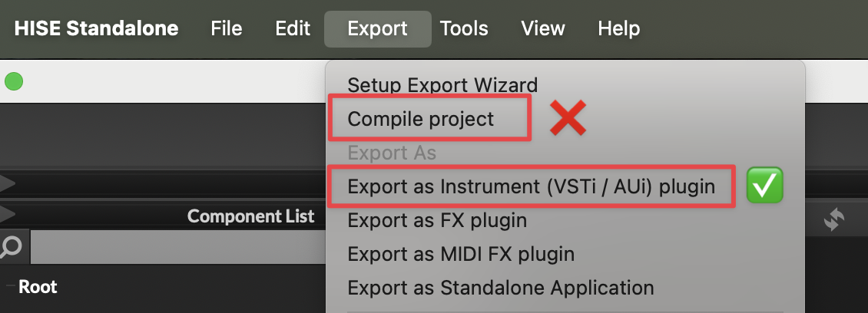Choose Setup Export Wizard
Screen dimensions: 868x313
(442, 84)
